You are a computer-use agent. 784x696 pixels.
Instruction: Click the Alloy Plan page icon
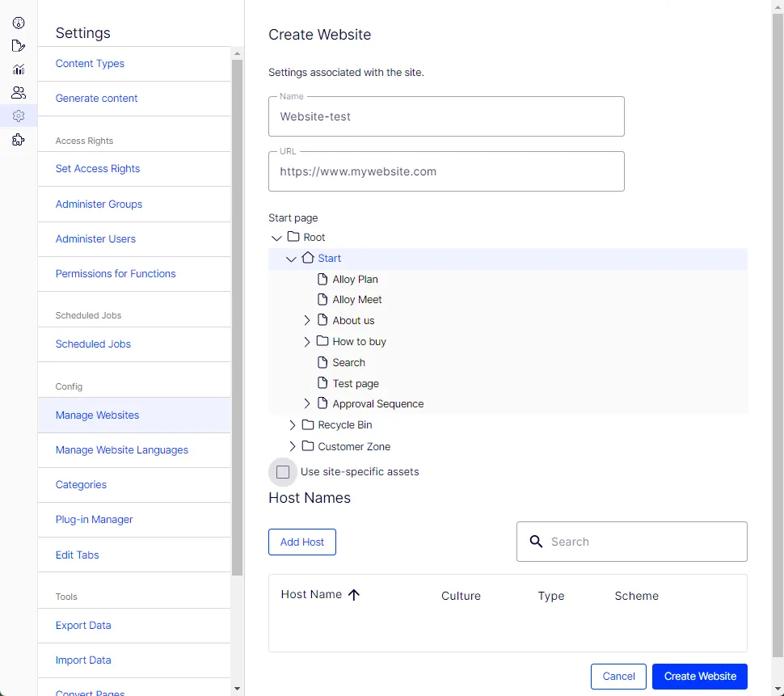[x=322, y=279]
